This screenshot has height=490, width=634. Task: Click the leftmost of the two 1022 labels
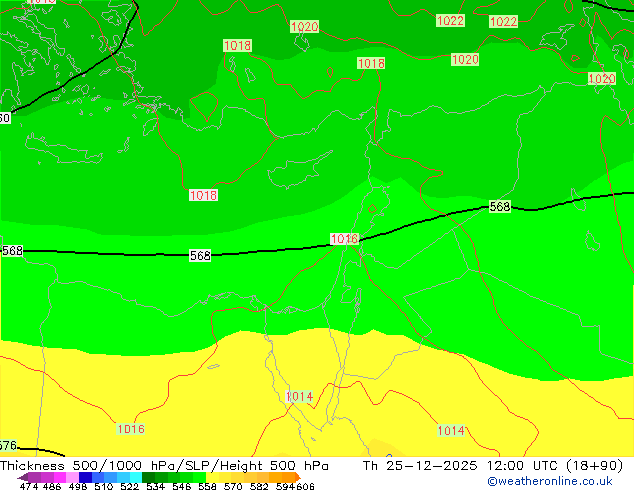point(450,20)
